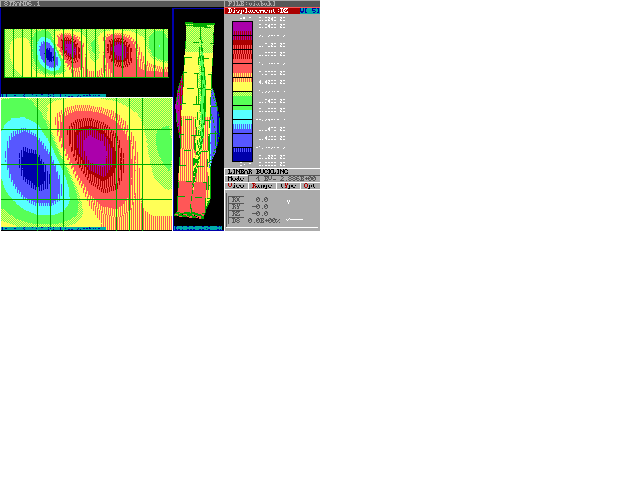Pick the green legend color band
The height and width of the screenshot is (480, 640).
point(242,100)
